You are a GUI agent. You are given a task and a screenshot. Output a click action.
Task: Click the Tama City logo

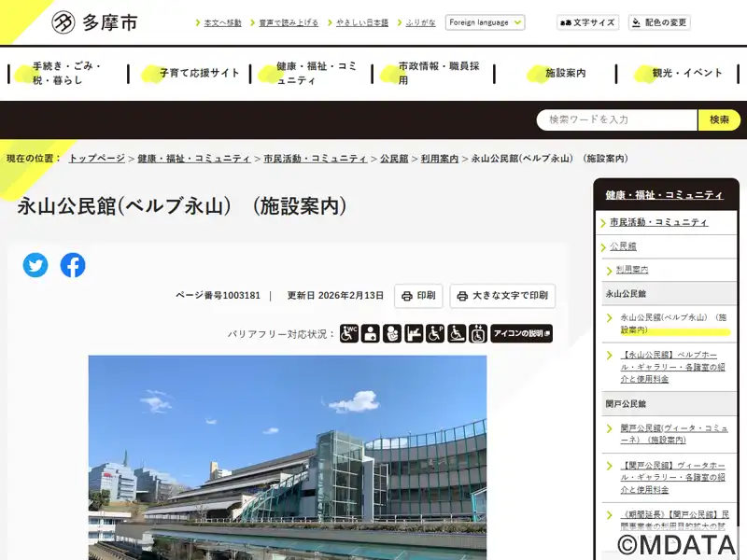point(94,22)
